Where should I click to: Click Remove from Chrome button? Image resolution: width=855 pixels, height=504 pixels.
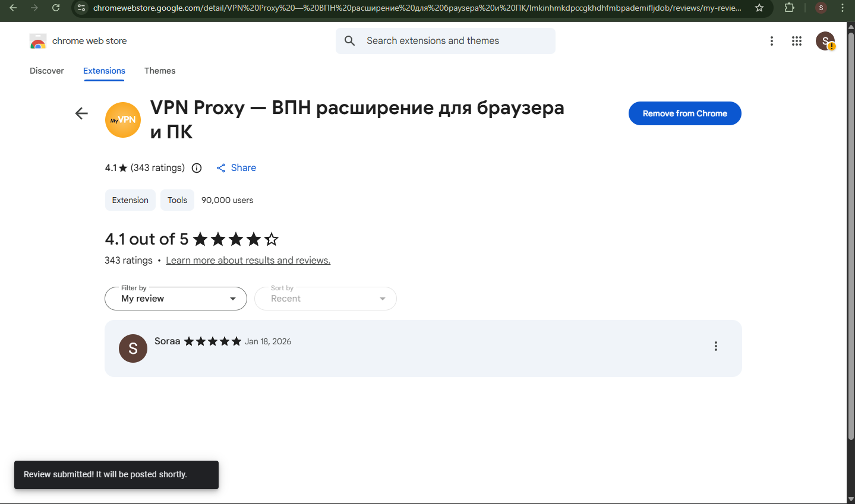(x=685, y=113)
